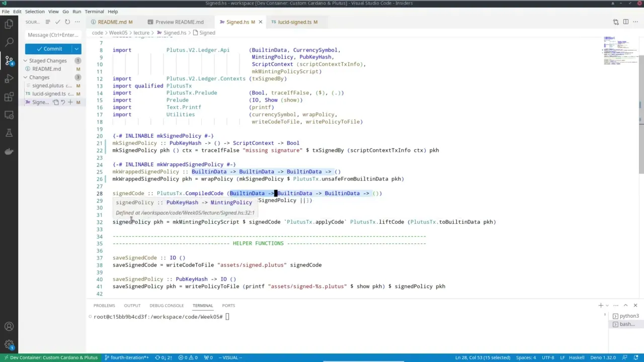This screenshot has height=362, width=644.
Task: Open the Explorer view in activity bar
Action: (9, 24)
